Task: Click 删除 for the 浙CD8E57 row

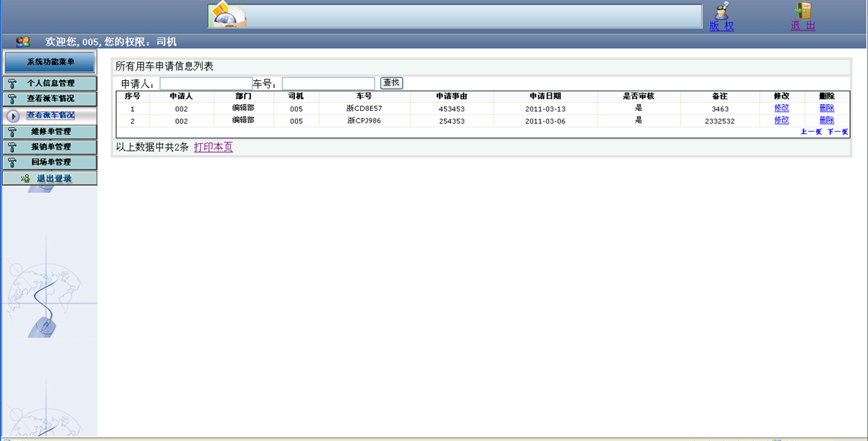Action: (827, 109)
